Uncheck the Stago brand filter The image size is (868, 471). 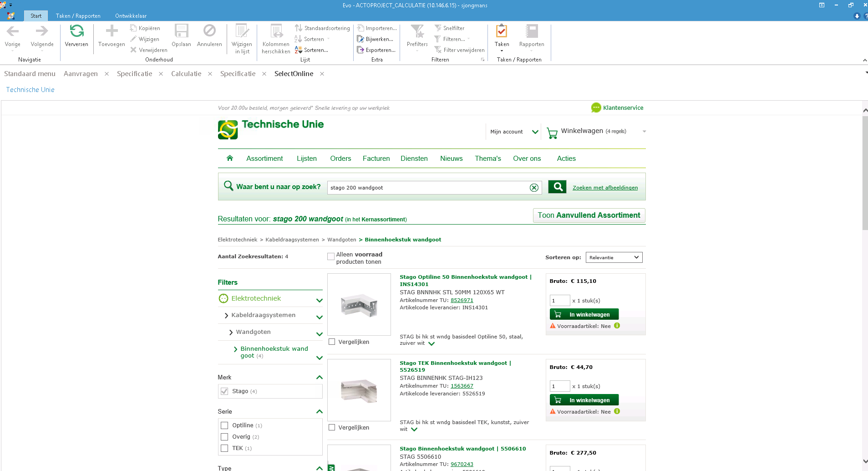click(x=224, y=391)
